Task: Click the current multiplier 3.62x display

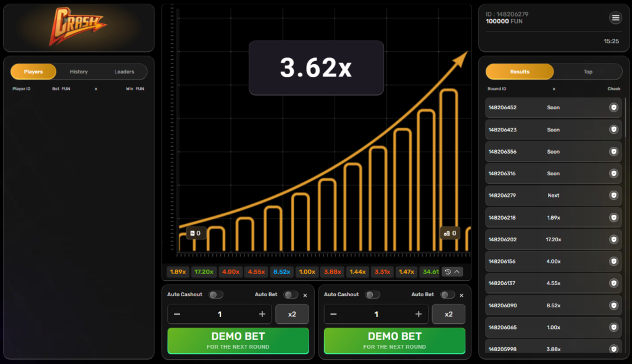Action: coord(316,68)
